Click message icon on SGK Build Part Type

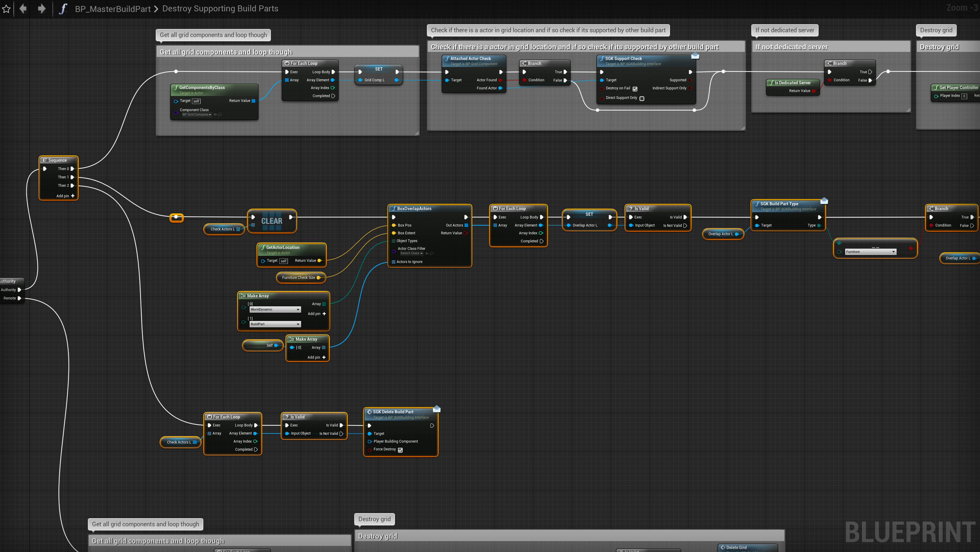tap(824, 201)
